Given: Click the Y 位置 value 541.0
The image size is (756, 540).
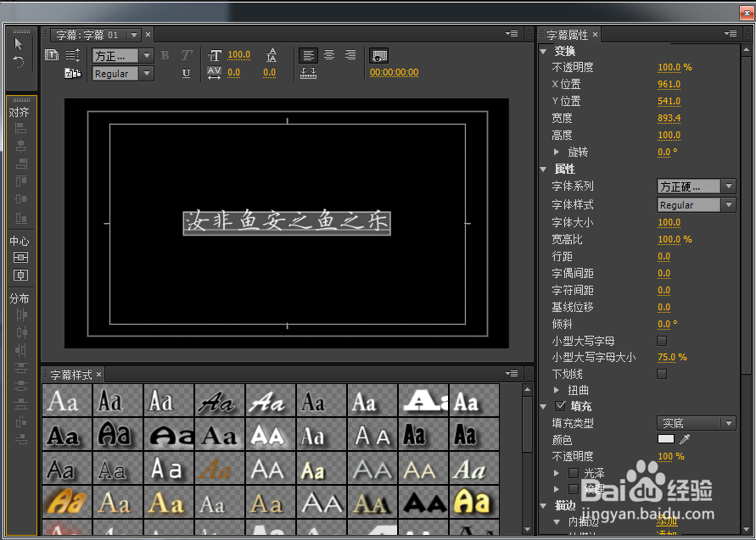Looking at the screenshot, I should pyautogui.click(x=669, y=101).
